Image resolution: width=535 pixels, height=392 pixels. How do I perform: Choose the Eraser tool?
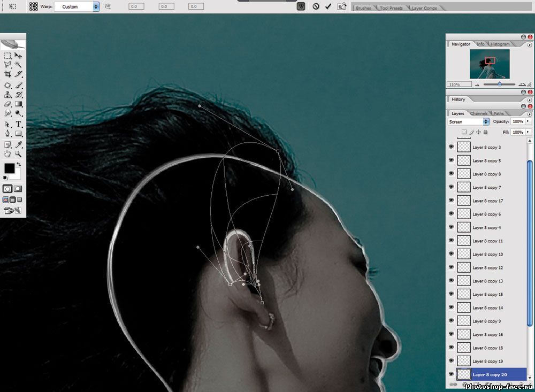coord(7,104)
